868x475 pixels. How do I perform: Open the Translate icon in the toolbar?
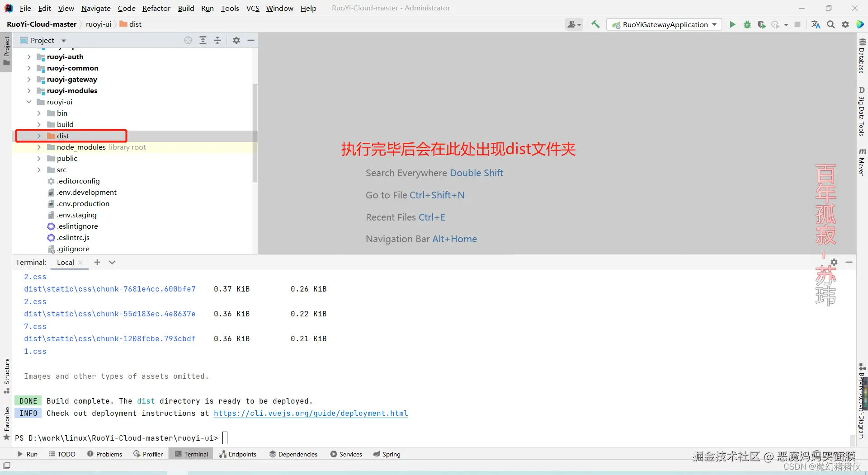pyautogui.click(x=816, y=24)
